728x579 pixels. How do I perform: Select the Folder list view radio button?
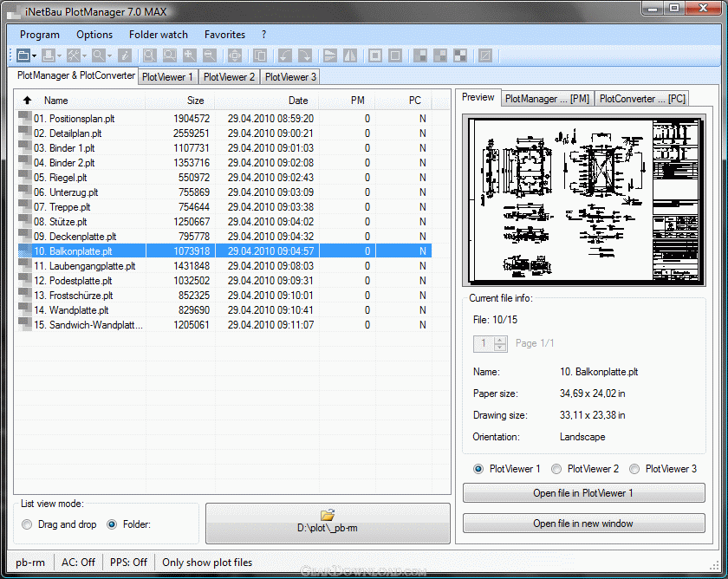point(112,524)
